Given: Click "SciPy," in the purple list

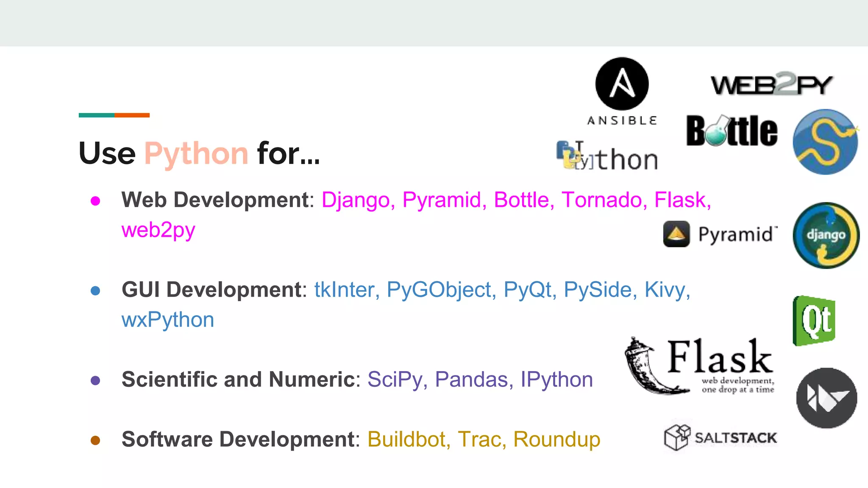Looking at the screenshot, I should 398,380.
